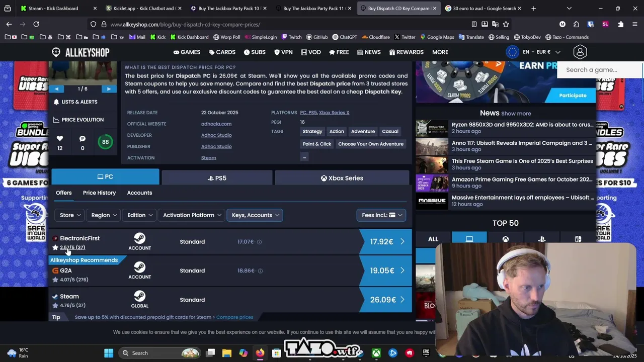
Task: Click G2A 19.05€ offer button
Action: (386, 271)
